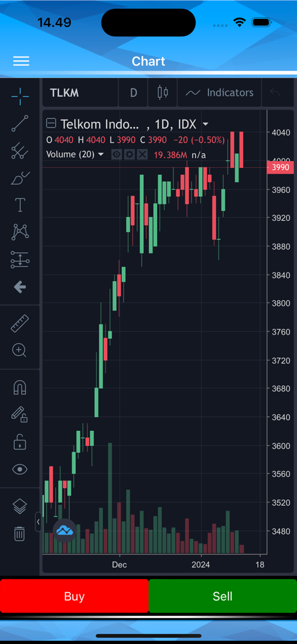Click the 2024 date axis label
Screen dimensions: 297x644
[x=200, y=565]
